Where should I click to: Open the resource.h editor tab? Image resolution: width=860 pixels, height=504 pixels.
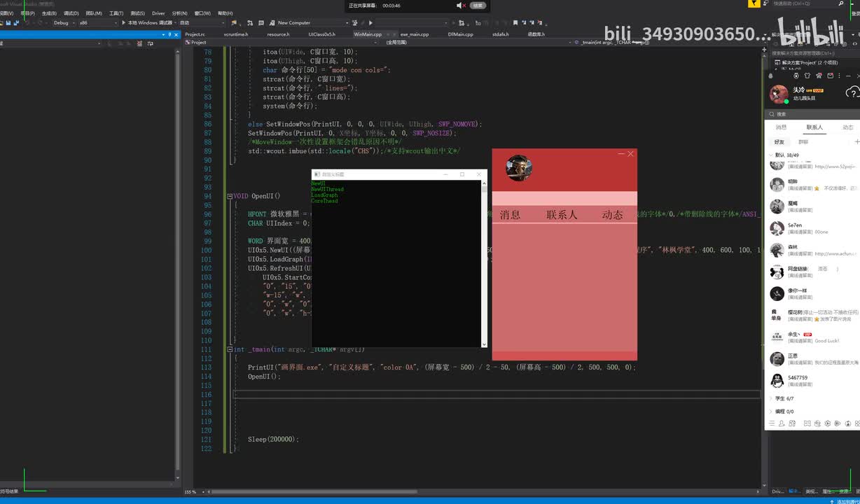[x=278, y=34]
